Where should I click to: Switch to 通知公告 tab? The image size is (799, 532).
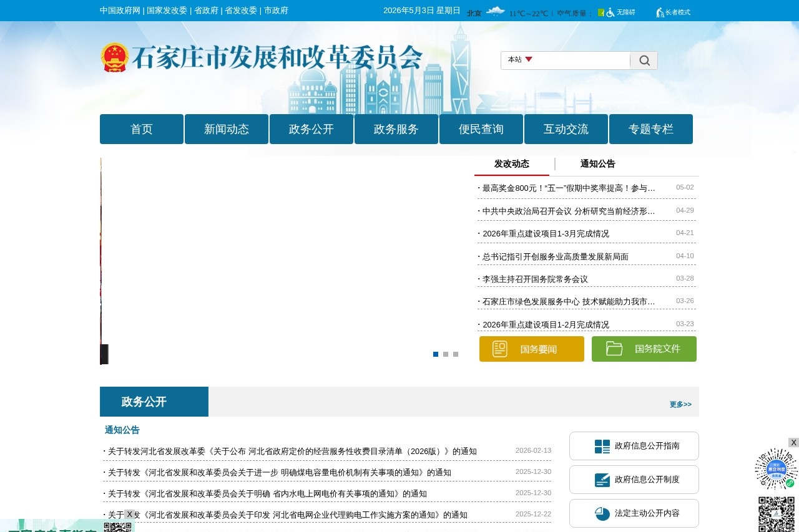coord(598,164)
